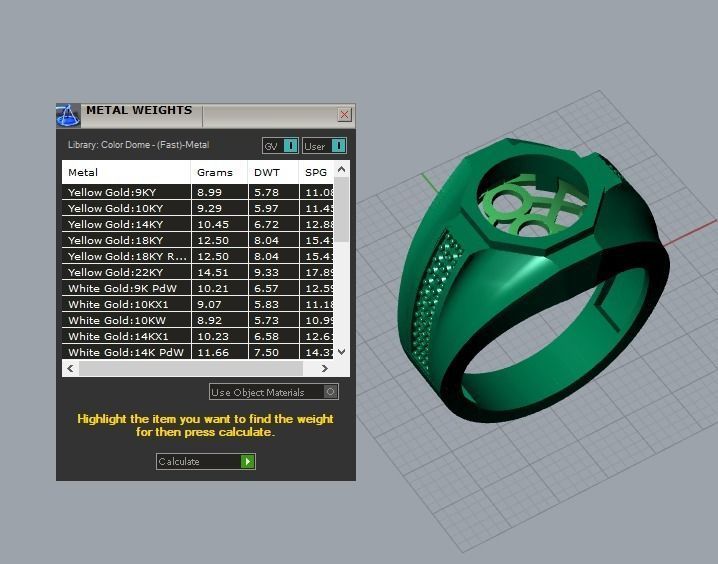Click the Library: Color Dome label
This screenshot has height=564, width=718.
point(138,145)
